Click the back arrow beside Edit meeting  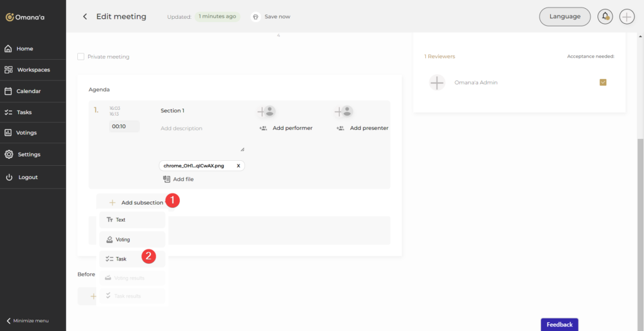[x=85, y=16]
